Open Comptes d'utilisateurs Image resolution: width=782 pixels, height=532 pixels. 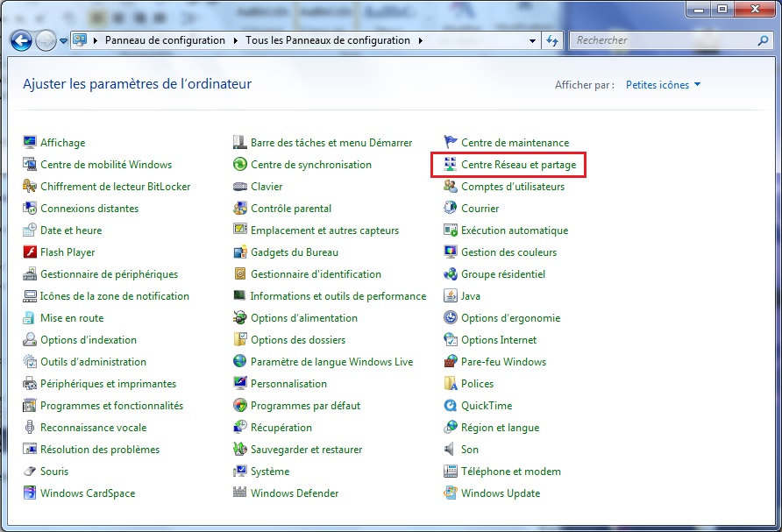513,187
